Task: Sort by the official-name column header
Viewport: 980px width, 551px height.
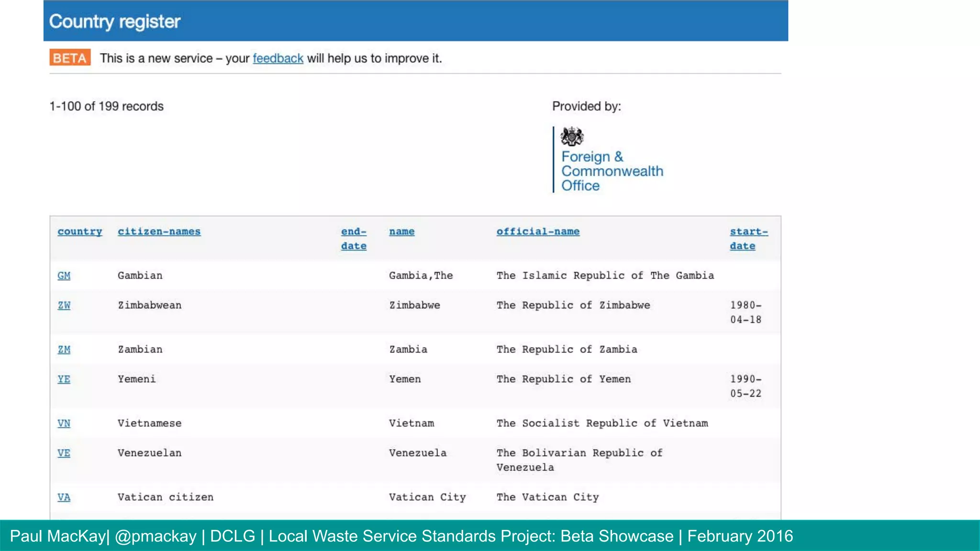Action: (538, 231)
